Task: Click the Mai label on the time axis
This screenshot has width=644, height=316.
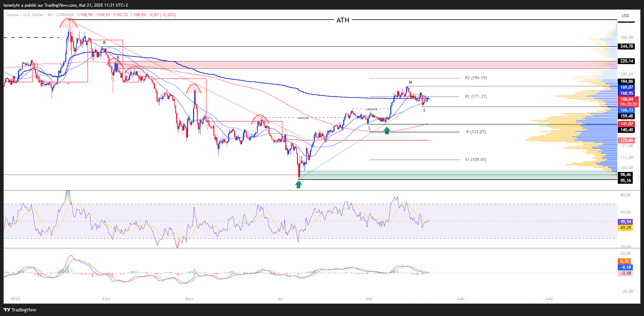Action: click(x=369, y=299)
